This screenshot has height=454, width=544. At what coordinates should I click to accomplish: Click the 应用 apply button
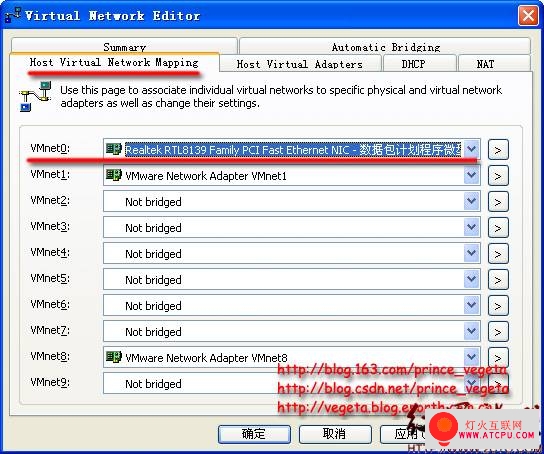[404, 434]
